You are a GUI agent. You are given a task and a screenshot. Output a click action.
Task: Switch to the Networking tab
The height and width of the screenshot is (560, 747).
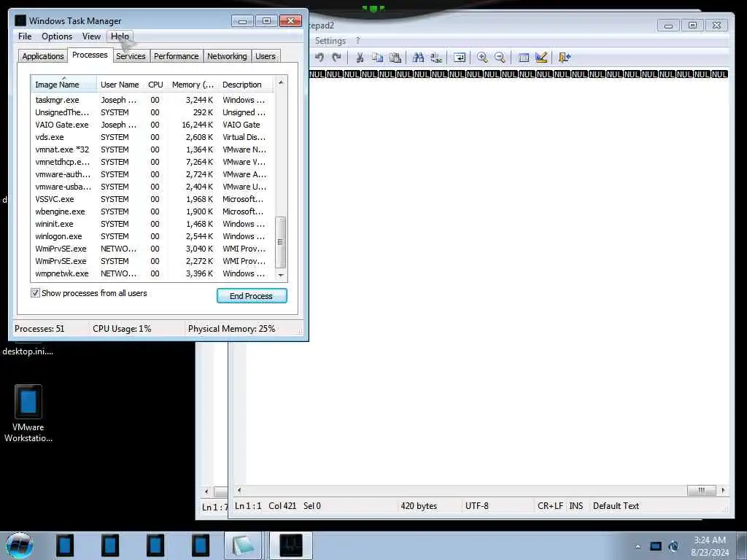coord(227,56)
